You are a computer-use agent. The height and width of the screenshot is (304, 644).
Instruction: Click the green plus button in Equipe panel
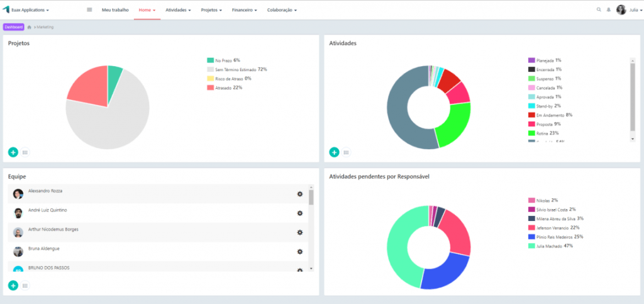coord(13,285)
